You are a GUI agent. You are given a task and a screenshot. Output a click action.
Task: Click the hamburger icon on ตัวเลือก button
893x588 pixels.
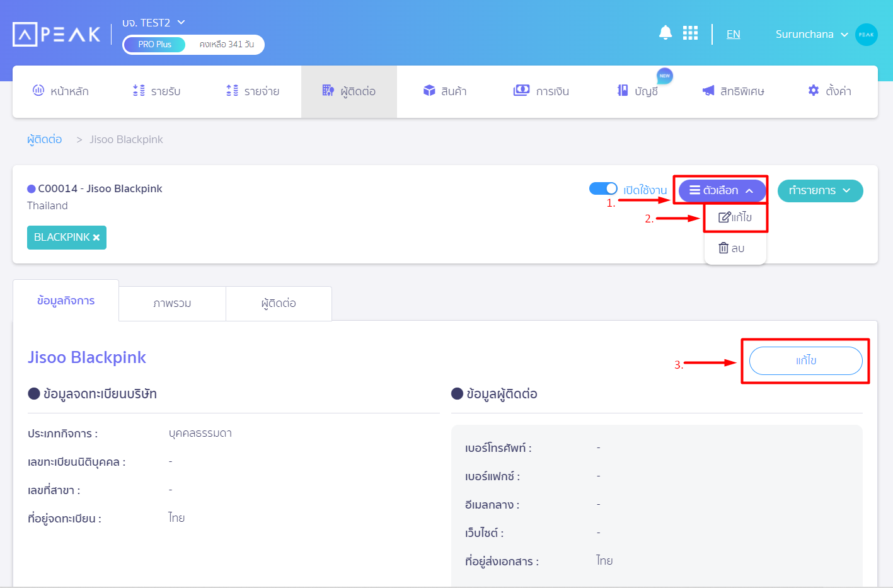coord(694,190)
